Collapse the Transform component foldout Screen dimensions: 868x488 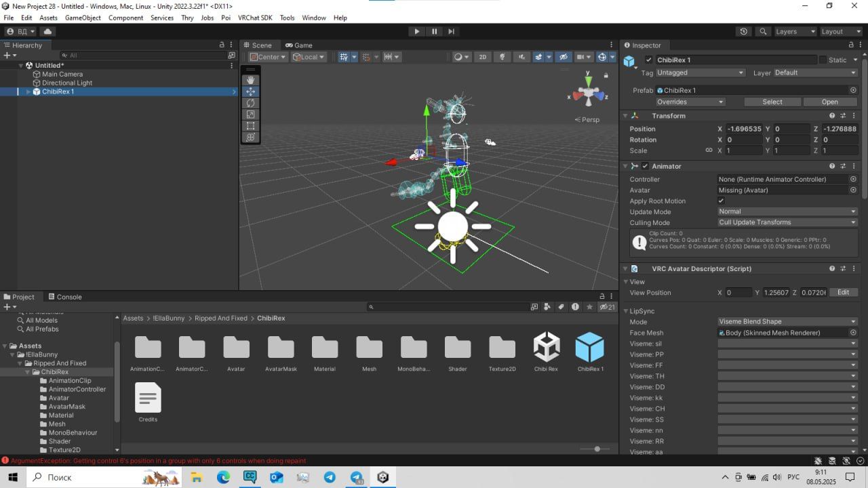[x=625, y=116]
